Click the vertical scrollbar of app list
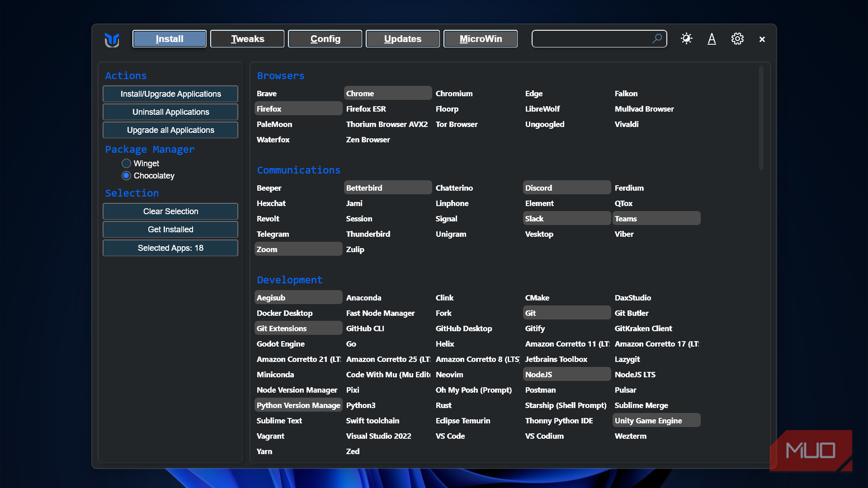Viewport: 868px width, 488px height. point(761,117)
